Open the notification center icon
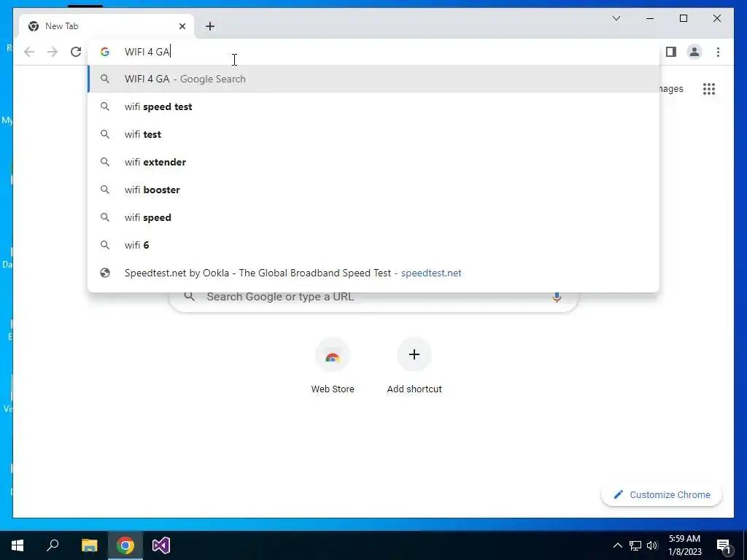 pos(724,545)
